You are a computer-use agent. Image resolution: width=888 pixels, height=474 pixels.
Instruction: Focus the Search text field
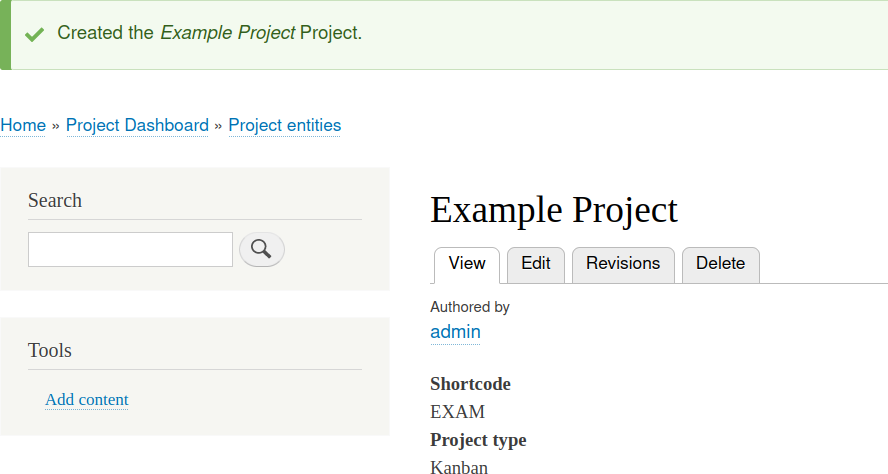pos(130,249)
